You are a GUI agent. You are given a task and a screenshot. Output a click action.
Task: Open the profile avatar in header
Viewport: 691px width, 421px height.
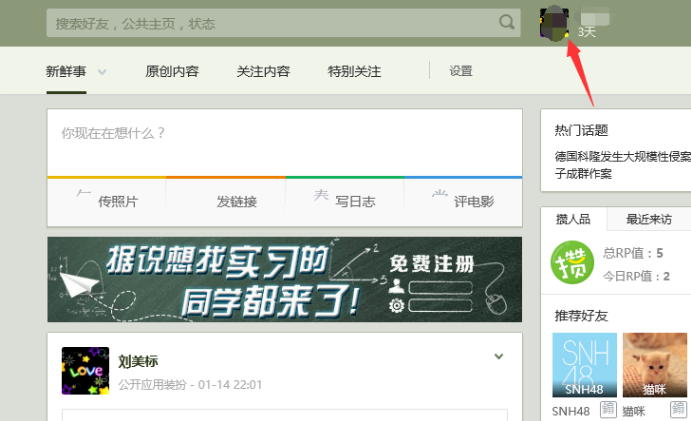pyautogui.click(x=554, y=23)
